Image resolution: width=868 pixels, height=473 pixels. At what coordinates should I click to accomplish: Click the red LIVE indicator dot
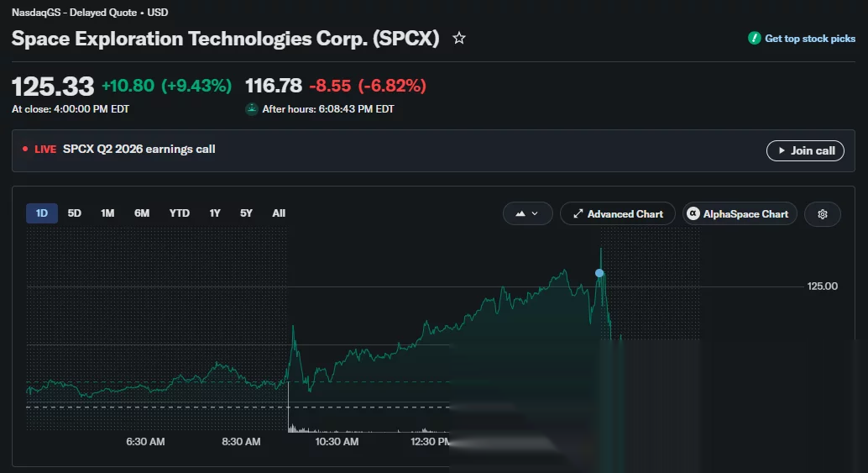tap(25, 149)
